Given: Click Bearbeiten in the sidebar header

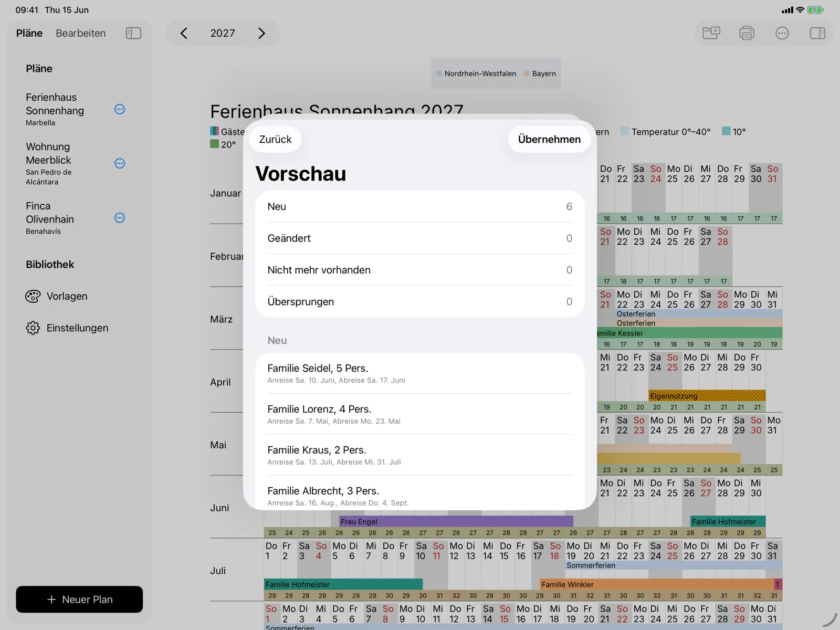Looking at the screenshot, I should point(80,33).
